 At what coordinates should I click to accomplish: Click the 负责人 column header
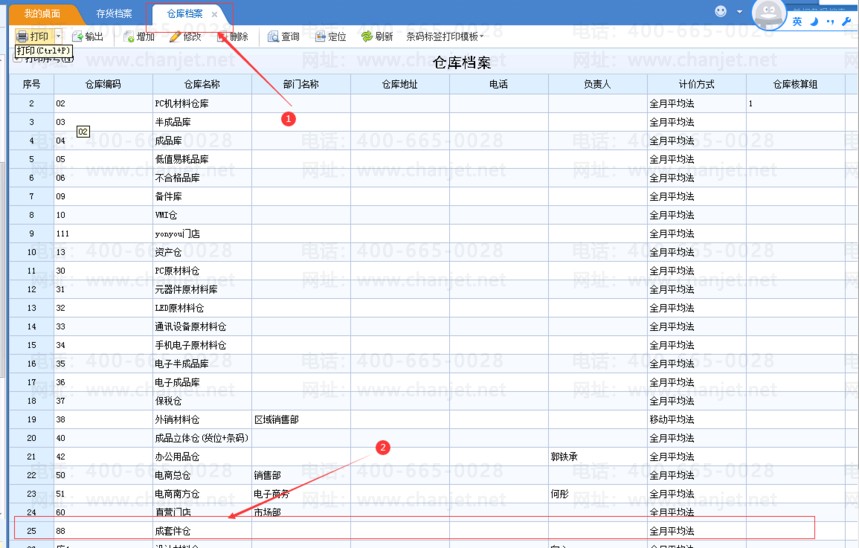[598, 84]
